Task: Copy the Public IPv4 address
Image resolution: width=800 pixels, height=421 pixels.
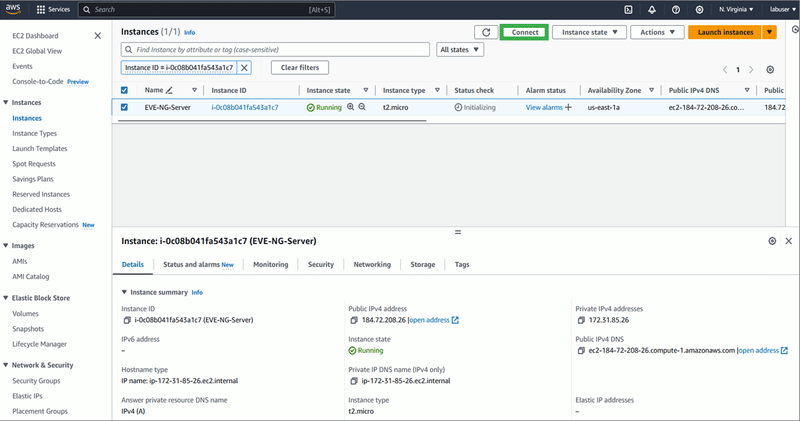Action: [354, 320]
